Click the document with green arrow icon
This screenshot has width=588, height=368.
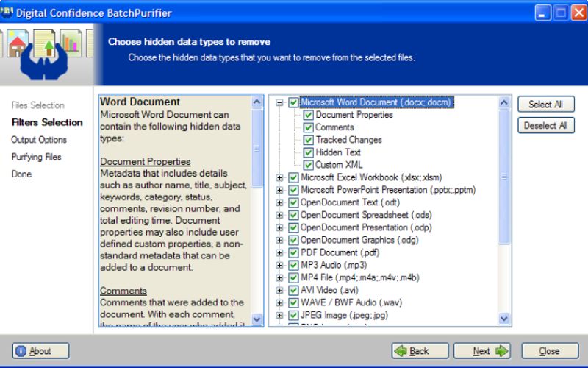coord(45,43)
